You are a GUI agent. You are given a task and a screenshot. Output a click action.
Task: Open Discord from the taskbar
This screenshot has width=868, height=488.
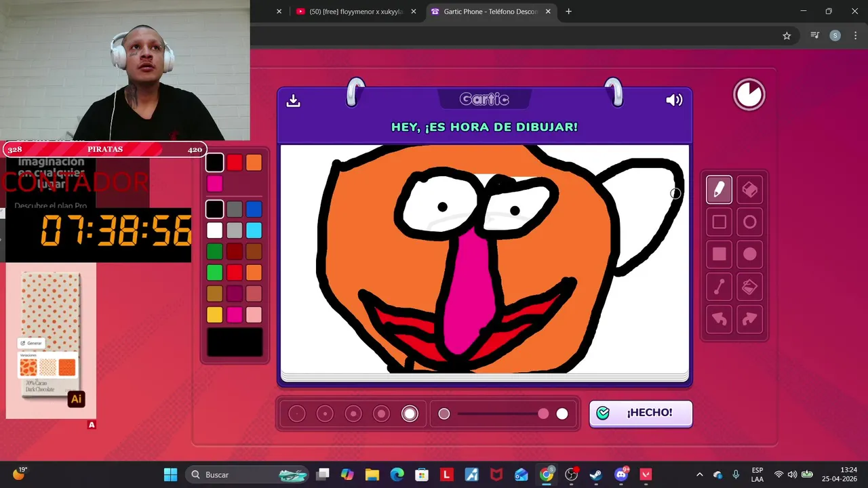point(621,474)
